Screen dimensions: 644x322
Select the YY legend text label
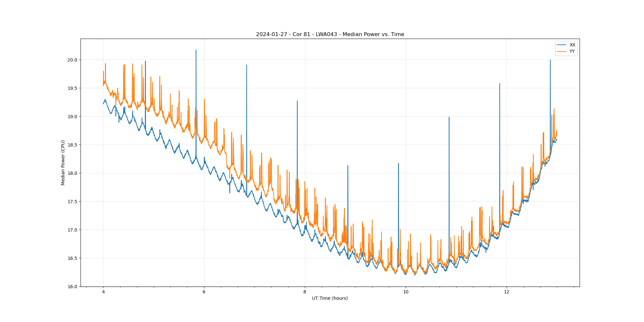[572, 52]
